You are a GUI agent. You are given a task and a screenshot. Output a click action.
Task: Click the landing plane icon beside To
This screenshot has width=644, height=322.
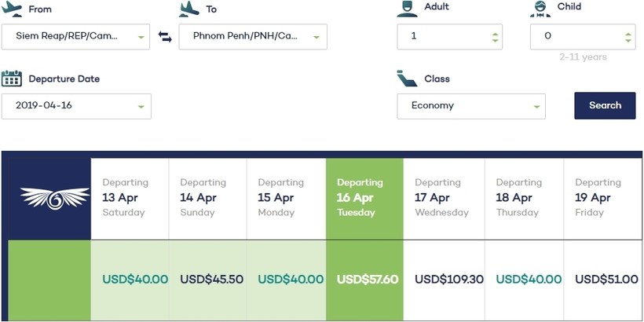tap(189, 9)
